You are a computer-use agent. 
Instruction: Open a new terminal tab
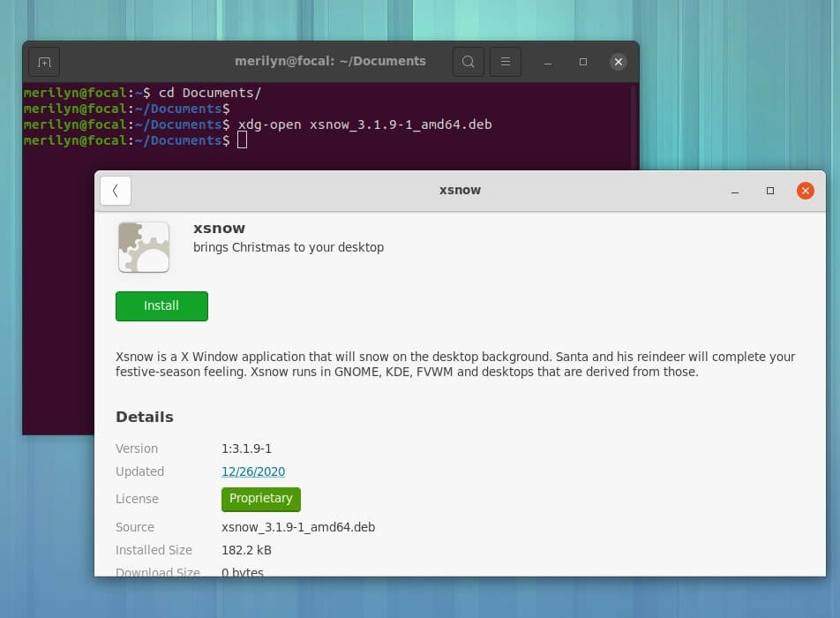[x=44, y=62]
